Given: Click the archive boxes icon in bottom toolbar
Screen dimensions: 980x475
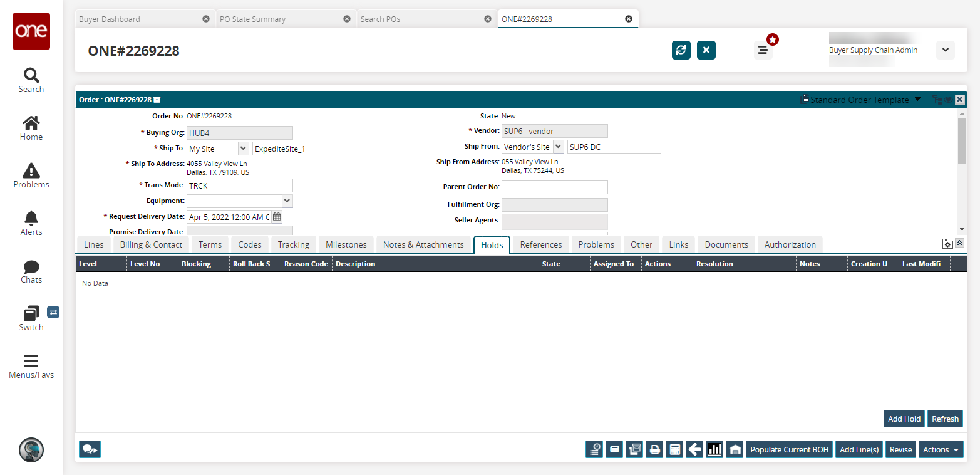Looking at the screenshot, I should pos(634,449).
